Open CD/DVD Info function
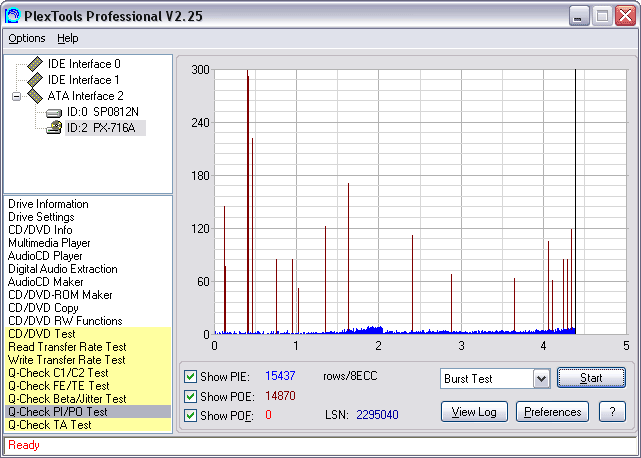 pyautogui.click(x=40, y=230)
